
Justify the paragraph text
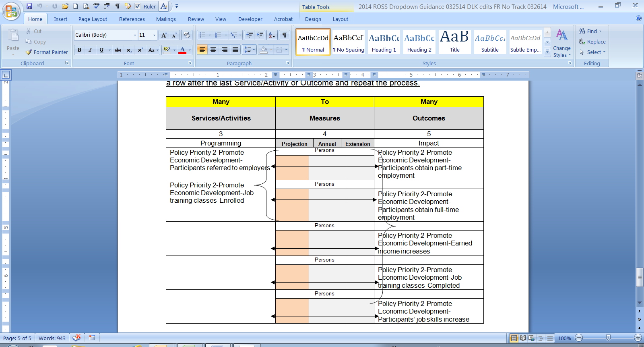point(235,50)
